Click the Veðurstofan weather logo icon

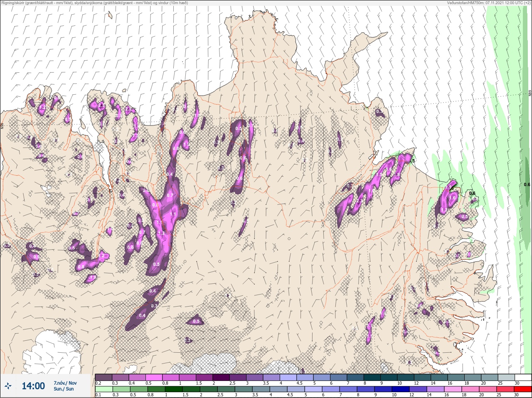point(8,386)
